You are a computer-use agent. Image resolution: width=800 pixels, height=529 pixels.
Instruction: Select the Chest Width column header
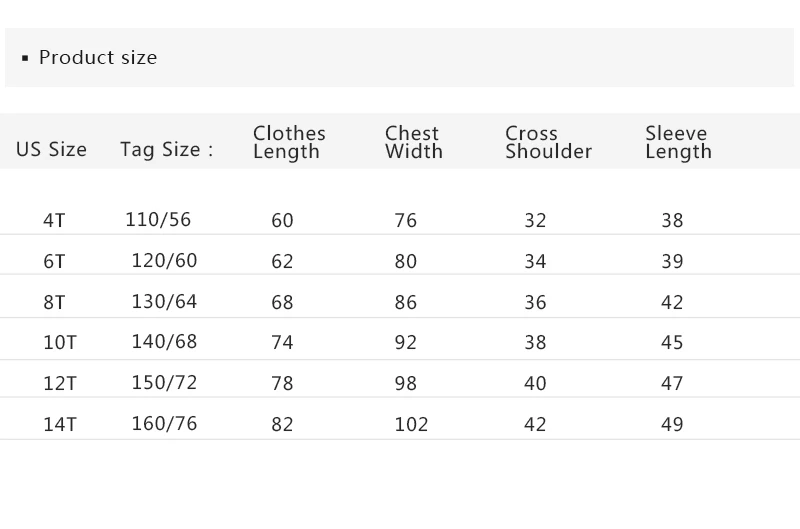pyautogui.click(x=413, y=142)
